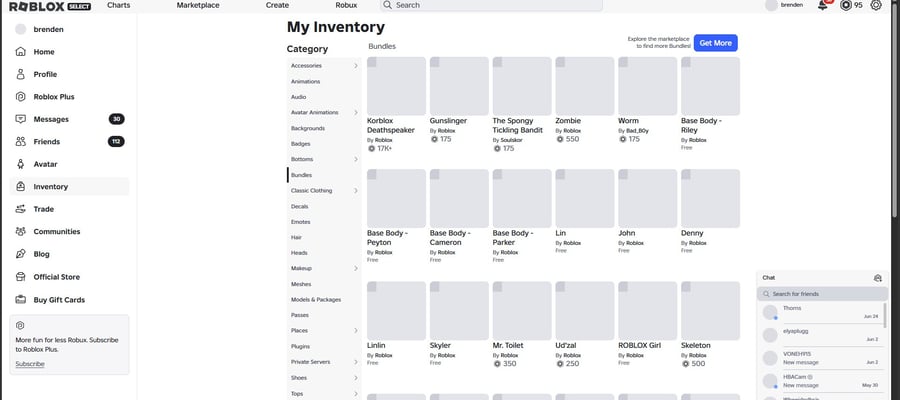Select the Models & Packages category
The image size is (900, 400).
coord(316,300)
